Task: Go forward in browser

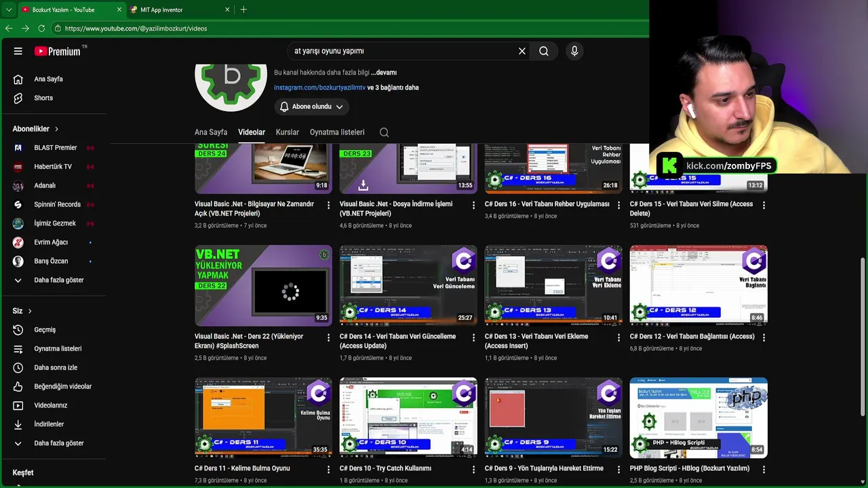Action: [x=25, y=28]
